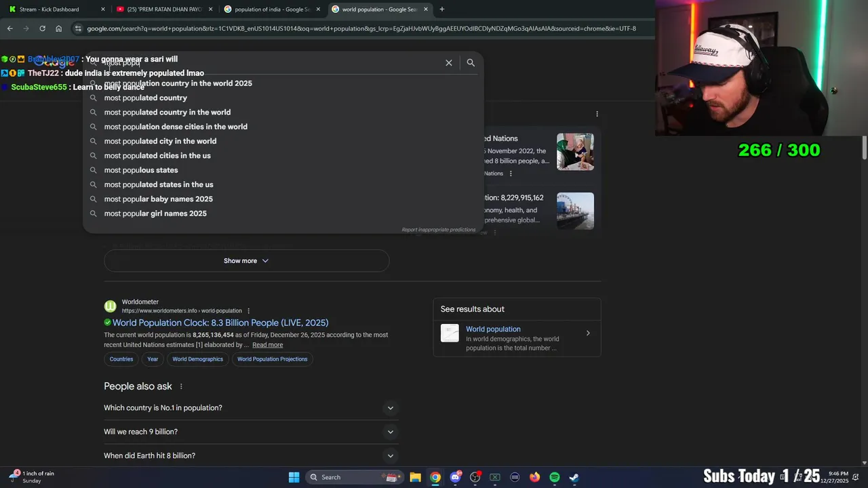Open the round dark app icon in taskbar
Viewport: 868px width, 488px height.
tap(515, 477)
